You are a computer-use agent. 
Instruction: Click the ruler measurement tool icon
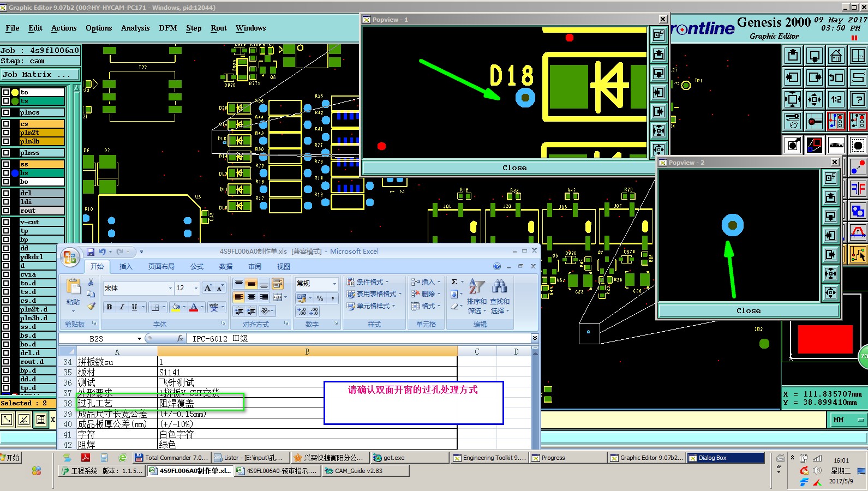tap(836, 145)
